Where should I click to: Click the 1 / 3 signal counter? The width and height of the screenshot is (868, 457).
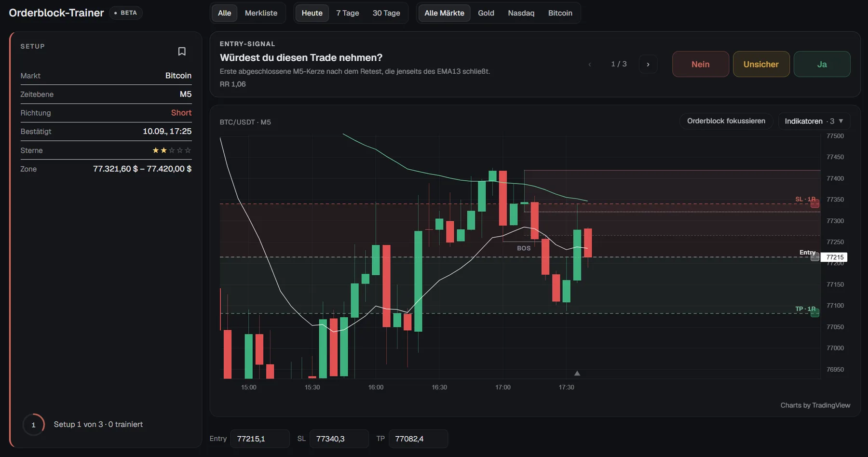[x=619, y=64]
